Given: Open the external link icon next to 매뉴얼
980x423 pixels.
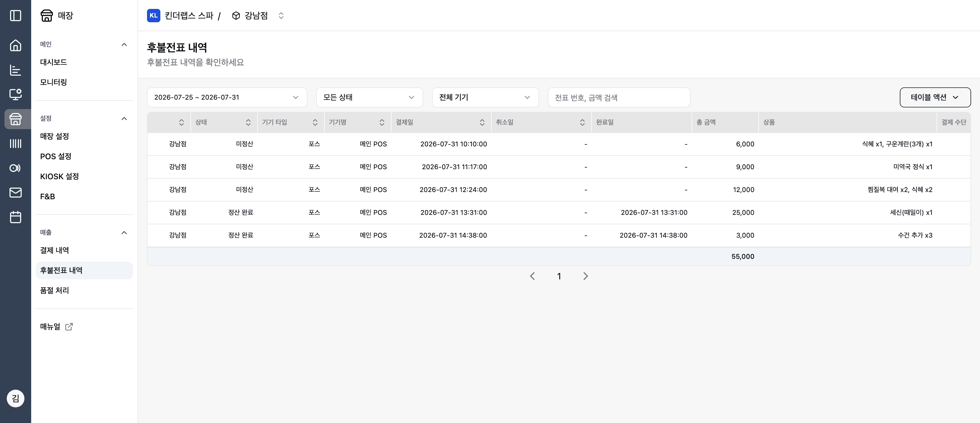Looking at the screenshot, I should 69,327.
